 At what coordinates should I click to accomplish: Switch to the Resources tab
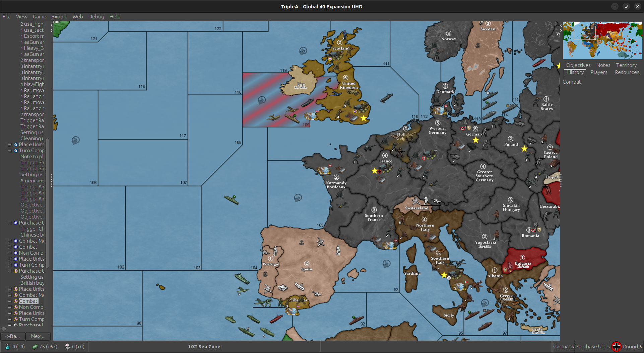tap(627, 72)
